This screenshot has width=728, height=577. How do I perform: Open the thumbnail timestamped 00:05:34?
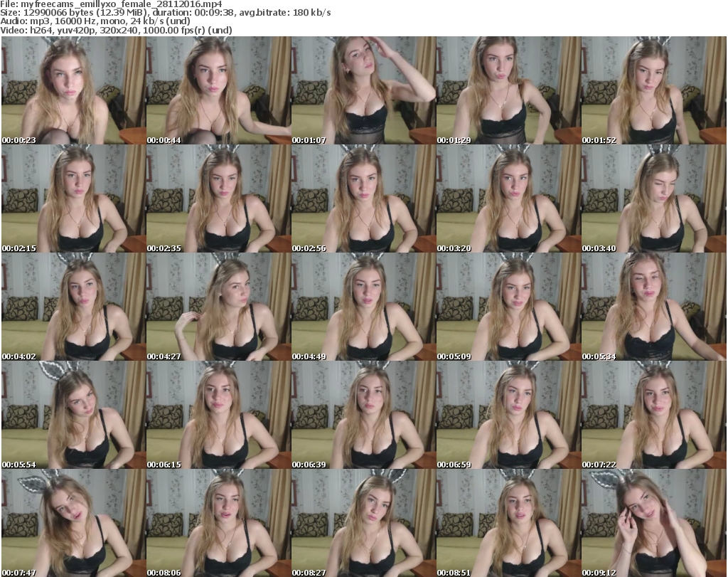coord(654,307)
